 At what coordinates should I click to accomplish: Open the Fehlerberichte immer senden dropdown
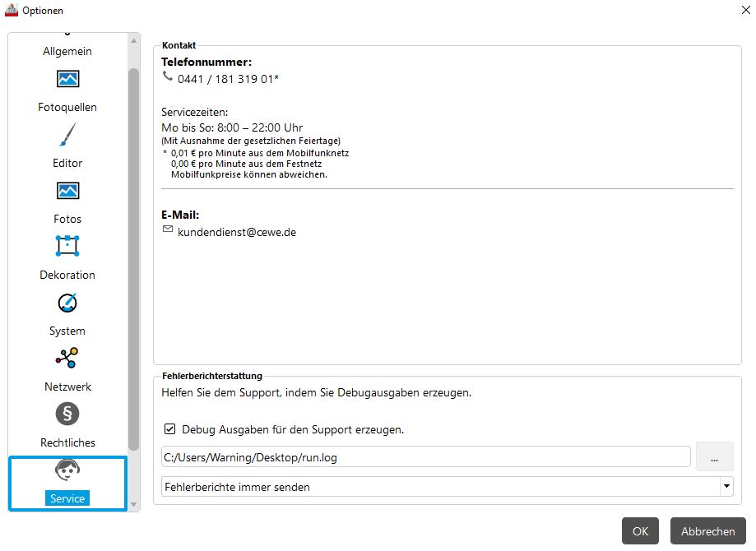pos(447,486)
